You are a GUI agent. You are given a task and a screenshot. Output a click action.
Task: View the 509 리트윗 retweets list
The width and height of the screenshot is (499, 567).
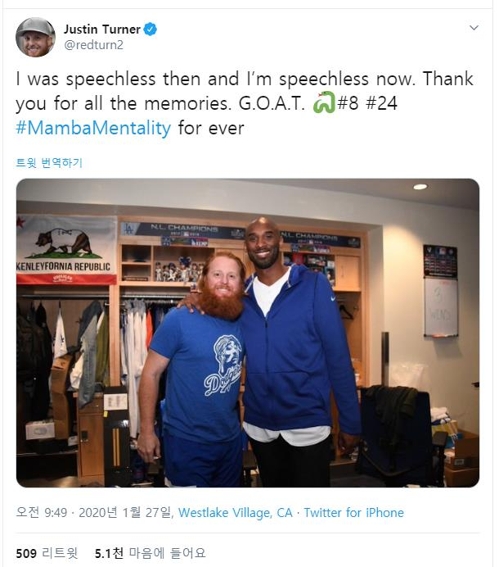pyautogui.click(x=47, y=553)
